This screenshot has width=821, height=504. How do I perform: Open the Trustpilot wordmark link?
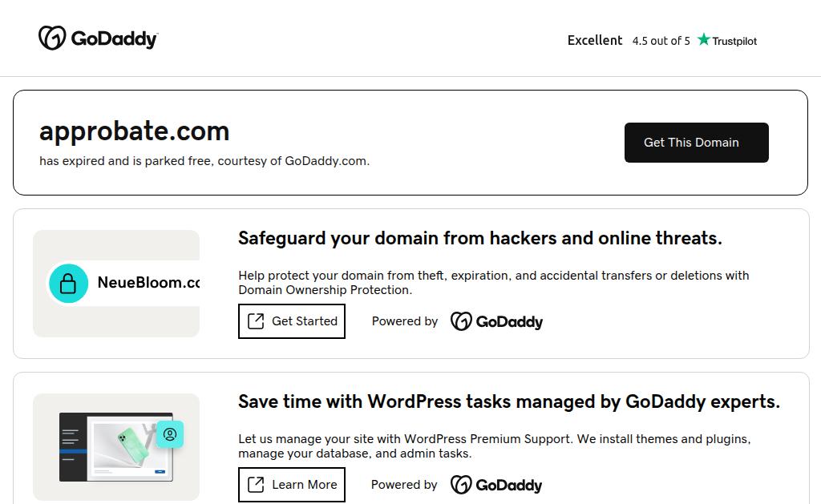tap(734, 41)
